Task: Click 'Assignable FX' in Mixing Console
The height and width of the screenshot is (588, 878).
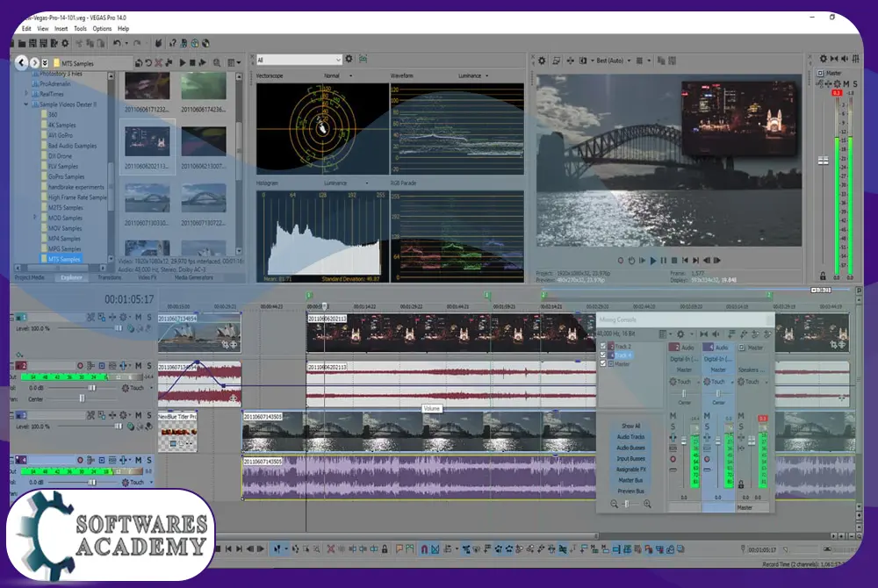Action: pos(630,470)
